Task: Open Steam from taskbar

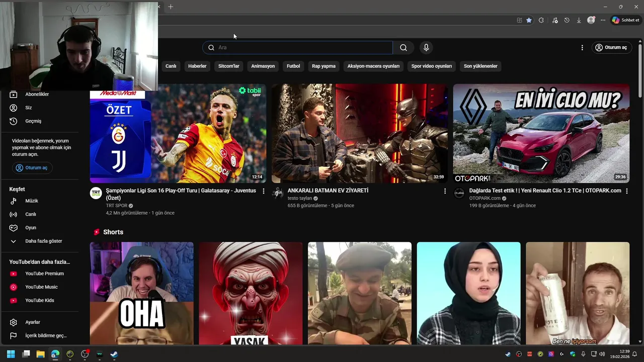Action: 114,354
